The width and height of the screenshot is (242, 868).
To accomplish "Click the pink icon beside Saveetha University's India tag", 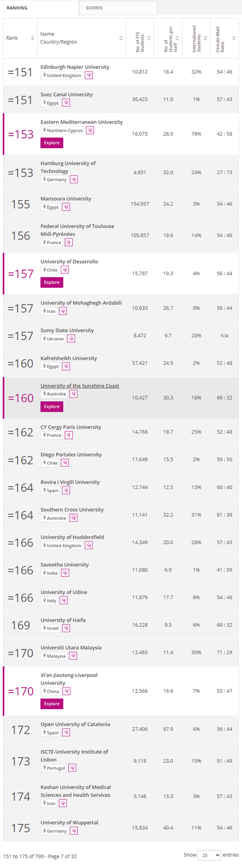I will click(65, 573).
